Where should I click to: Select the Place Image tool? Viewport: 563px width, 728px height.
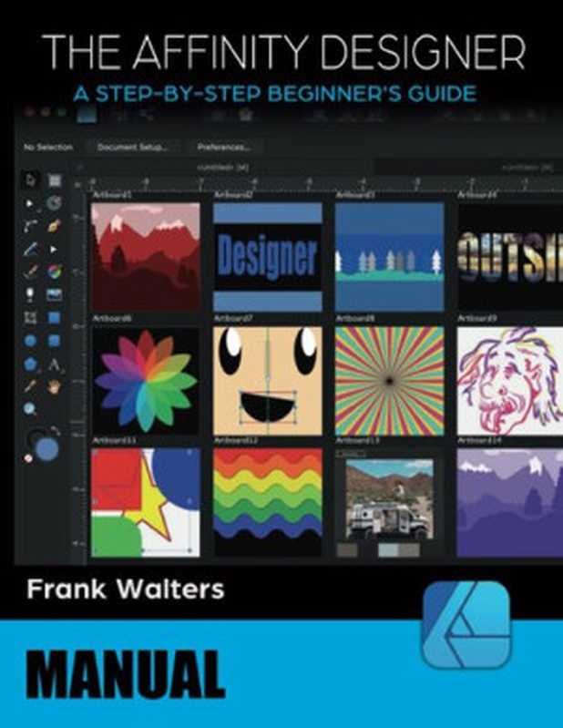(x=55, y=294)
